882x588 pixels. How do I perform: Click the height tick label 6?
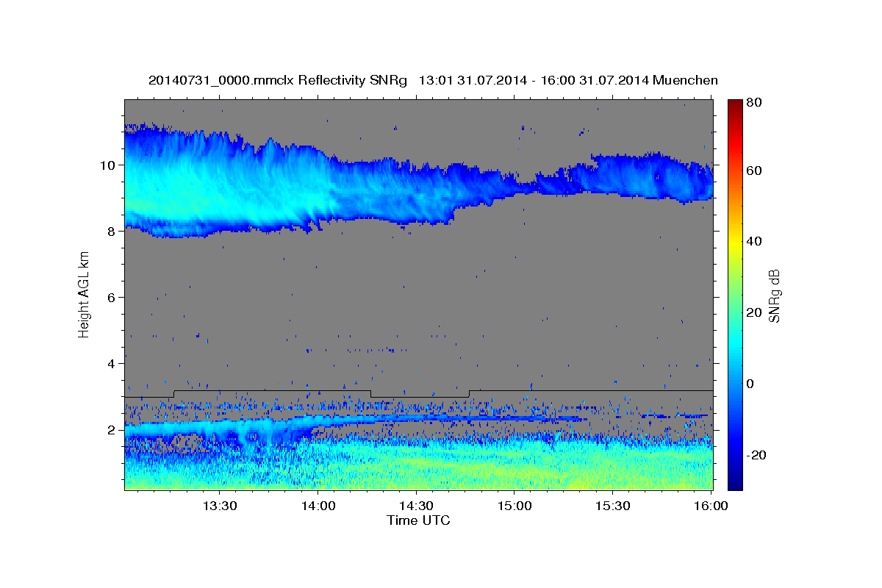click(x=113, y=297)
